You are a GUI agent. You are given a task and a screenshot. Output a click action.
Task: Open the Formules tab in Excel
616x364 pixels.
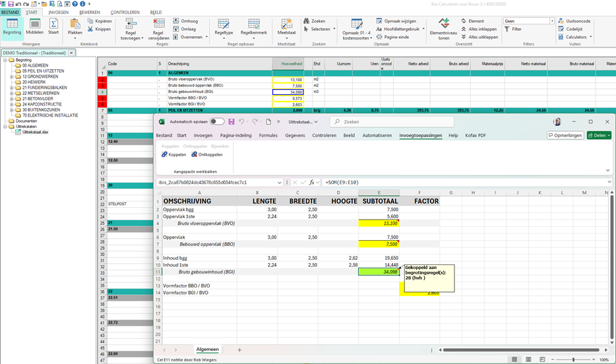tap(268, 135)
